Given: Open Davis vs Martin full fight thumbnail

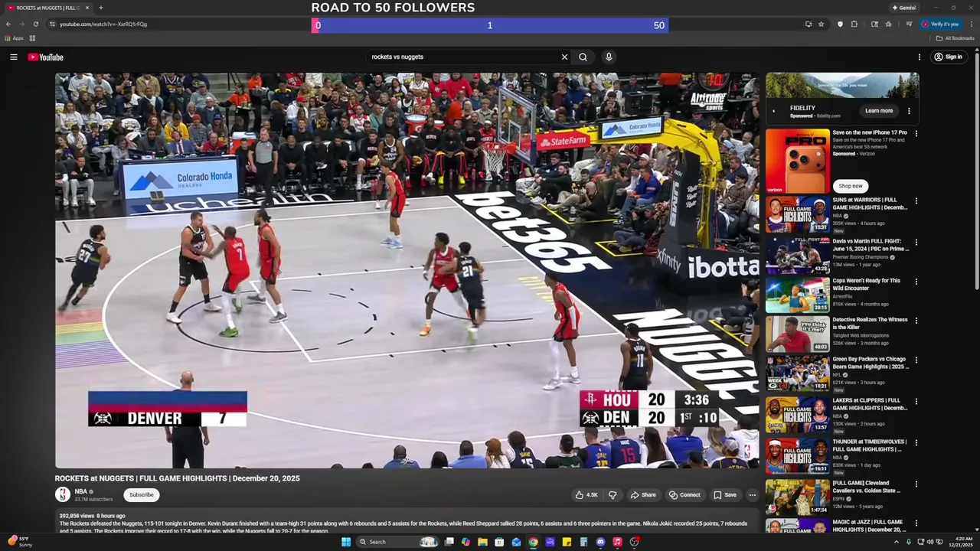Looking at the screenshot, I should [797, 256].
